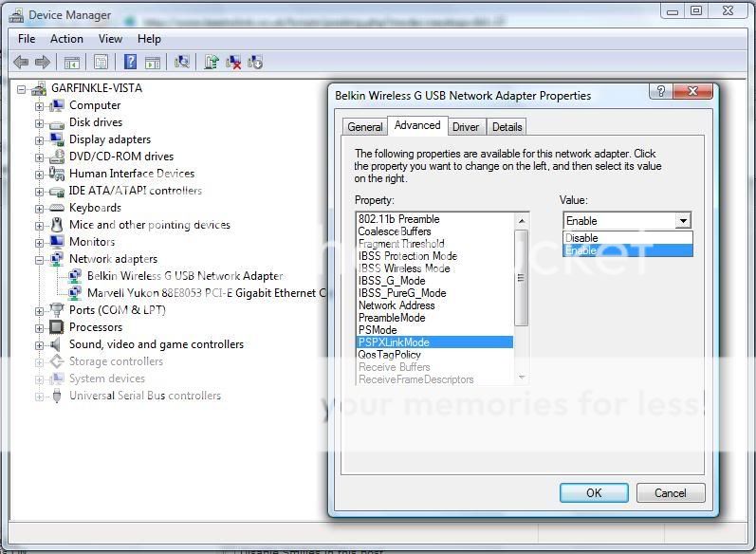Screen dimensions: 756x554
Task: Open the Value dropdown arrow
Action: 682,221
